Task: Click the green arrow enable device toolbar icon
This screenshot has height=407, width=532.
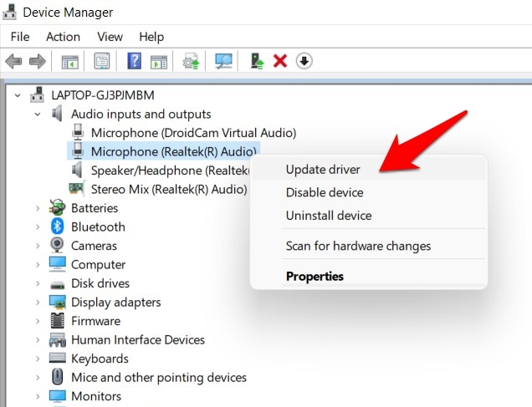Action: [257, 61]
